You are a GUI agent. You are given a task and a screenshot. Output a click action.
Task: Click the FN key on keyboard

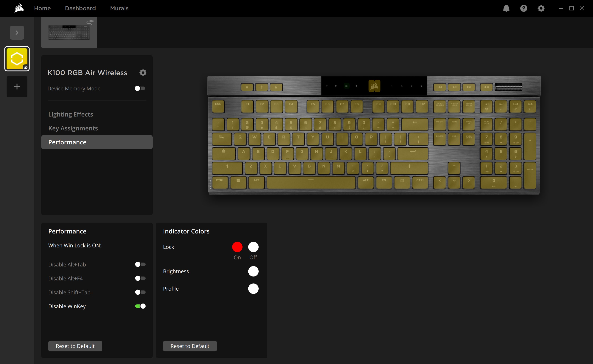384,183
